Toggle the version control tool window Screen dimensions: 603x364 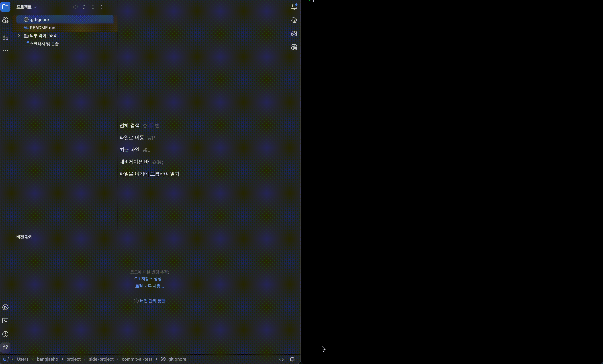[x=5, y=348]
